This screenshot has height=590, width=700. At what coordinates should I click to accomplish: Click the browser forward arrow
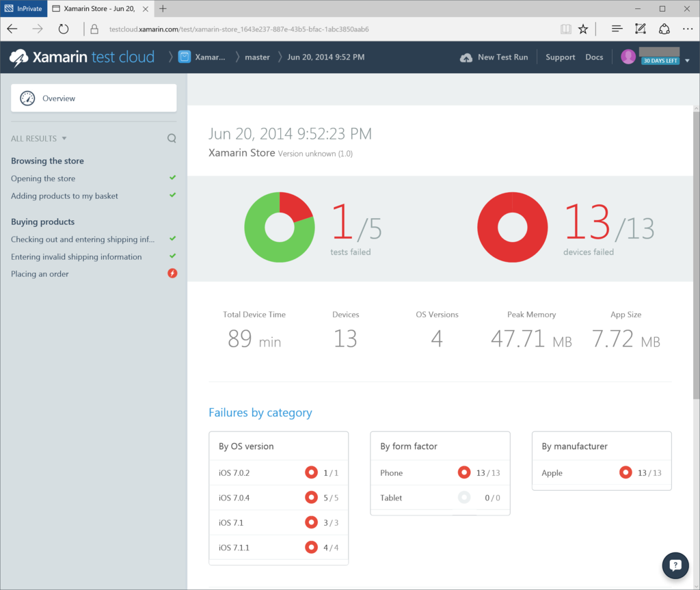pyautogui.click(x=38, y=29)
